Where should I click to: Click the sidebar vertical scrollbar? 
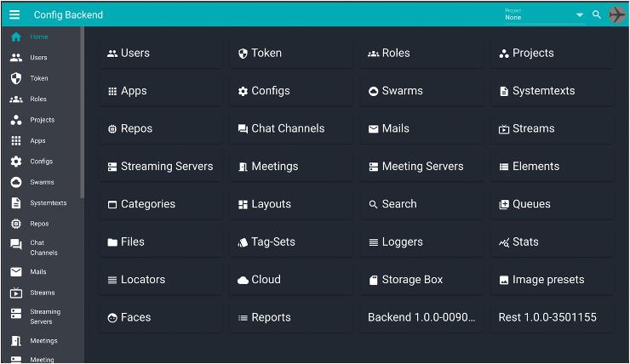pos(82,112)
